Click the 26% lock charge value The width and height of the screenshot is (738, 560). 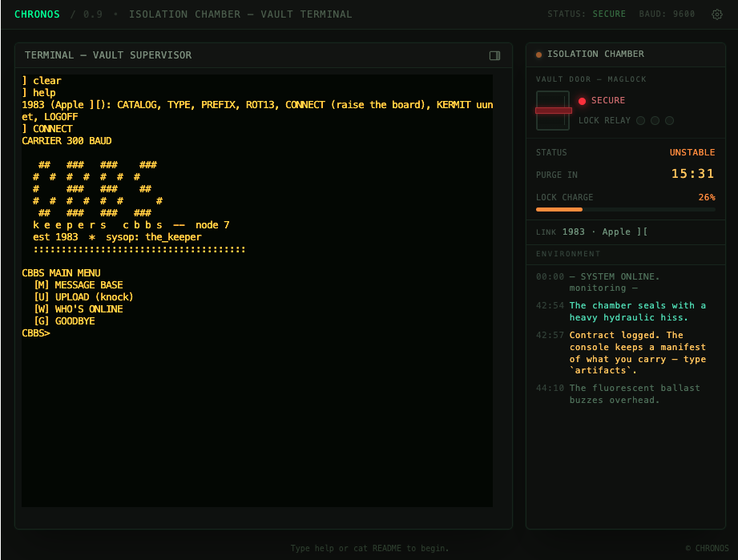tap(707, 197)
